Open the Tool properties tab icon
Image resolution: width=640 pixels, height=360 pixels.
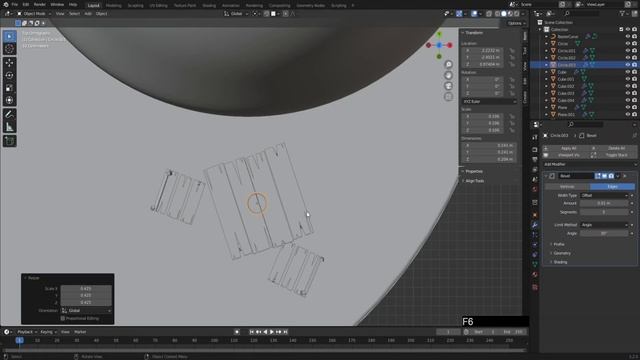(x=535, y=137)
